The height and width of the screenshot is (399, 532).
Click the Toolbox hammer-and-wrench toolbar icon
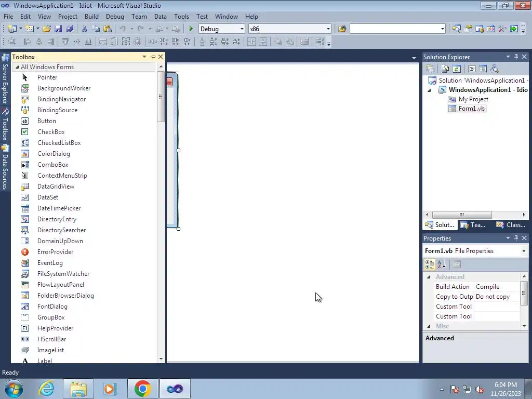502,29
